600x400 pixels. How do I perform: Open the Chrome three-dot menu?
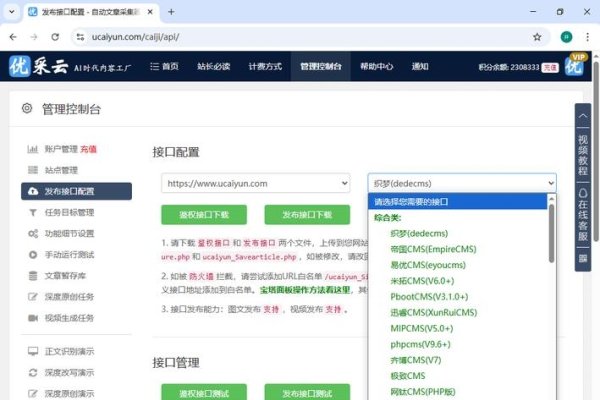(587, 37)
